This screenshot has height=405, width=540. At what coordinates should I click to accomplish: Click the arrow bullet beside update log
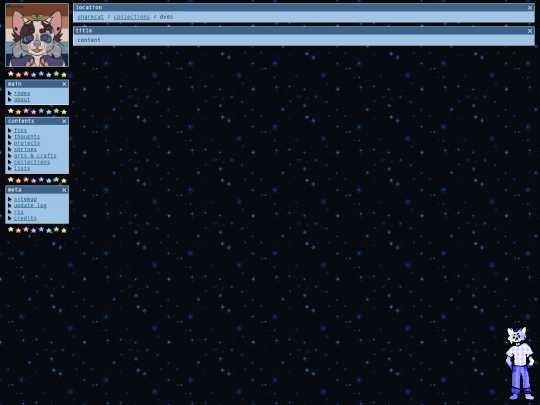click(x=10, y=205)
